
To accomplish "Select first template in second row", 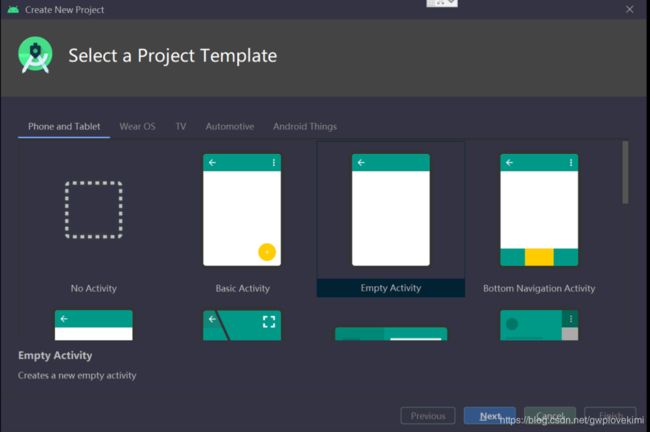I will tap(94, 325).
